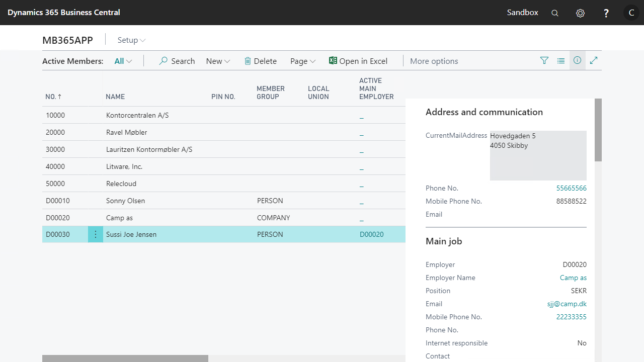Sort by the No. column header

(x=53, y=97)
